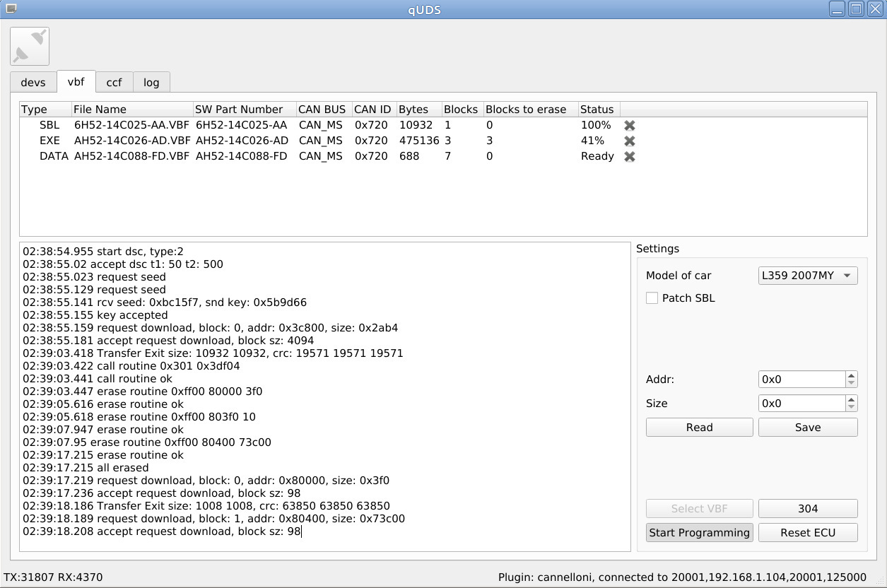Click the Reset ECU button
This screenshot has height=588, width=887.
coord(808,533)
